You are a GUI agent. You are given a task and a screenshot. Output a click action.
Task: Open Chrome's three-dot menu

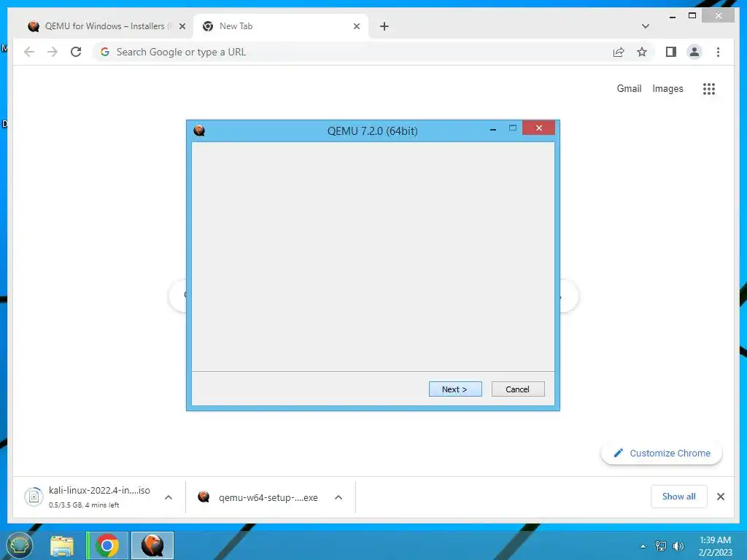coord(718,52)
